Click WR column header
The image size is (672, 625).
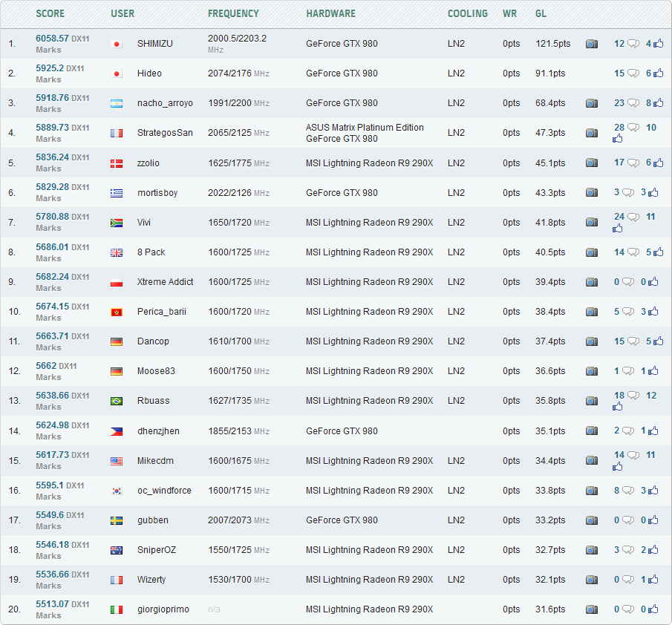[x=509, y=13]
